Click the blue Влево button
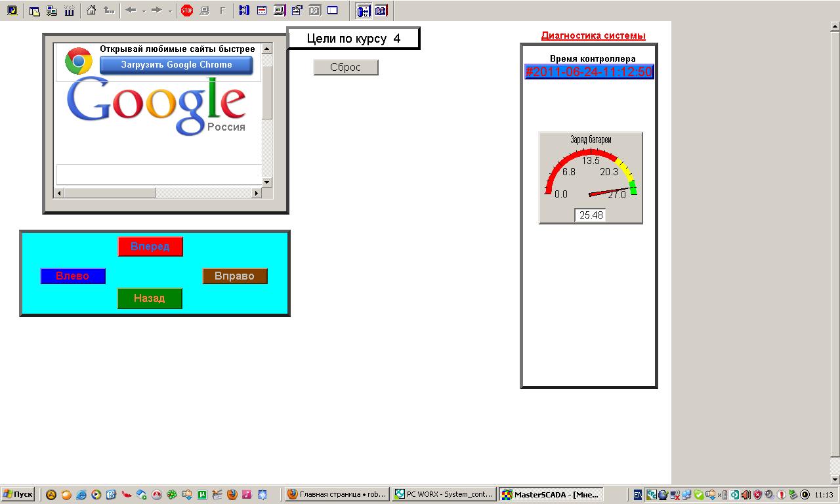 coord(73,276)
